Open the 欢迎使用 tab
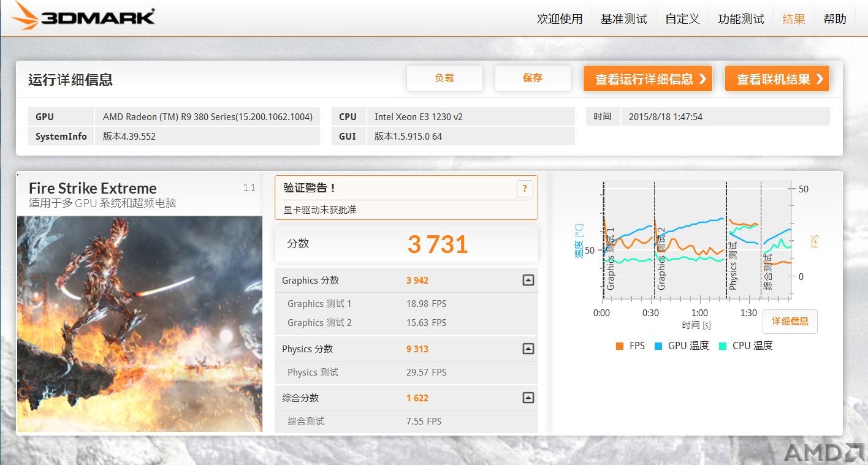 (560, 19)
